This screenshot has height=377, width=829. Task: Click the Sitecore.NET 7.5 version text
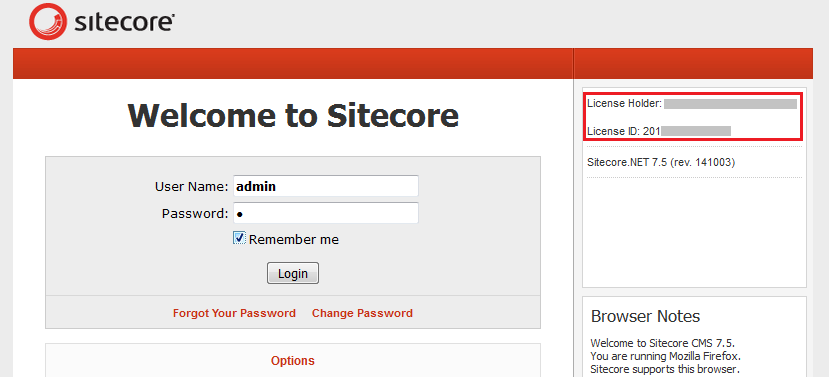(x=661, y=162)
